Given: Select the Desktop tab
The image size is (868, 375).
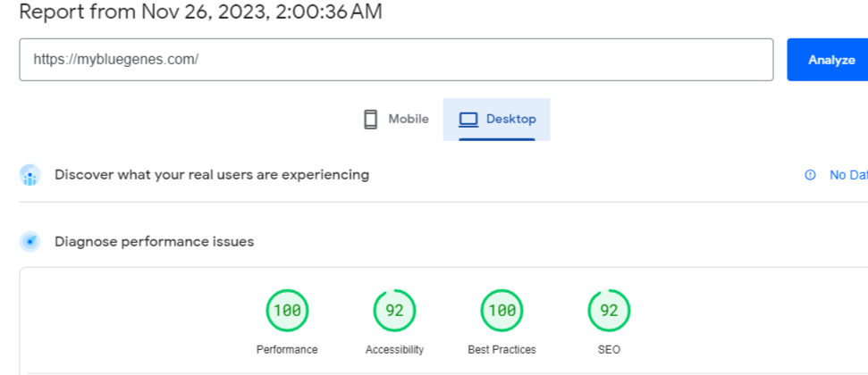Looking at the screenshot, I should [497, 119].
